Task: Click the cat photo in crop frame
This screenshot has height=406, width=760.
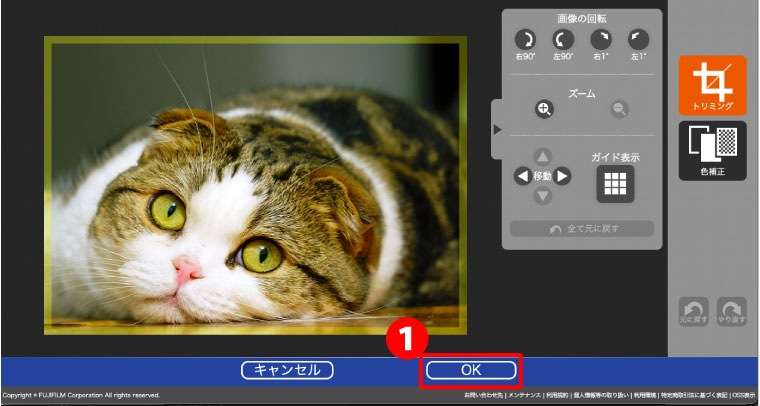Action: click(255, 185)
